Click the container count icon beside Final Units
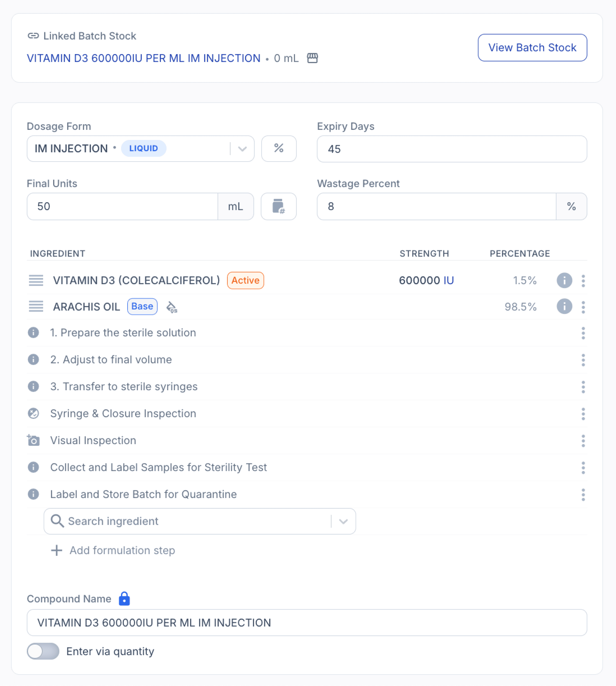The image size is (616, 686). 279,206
